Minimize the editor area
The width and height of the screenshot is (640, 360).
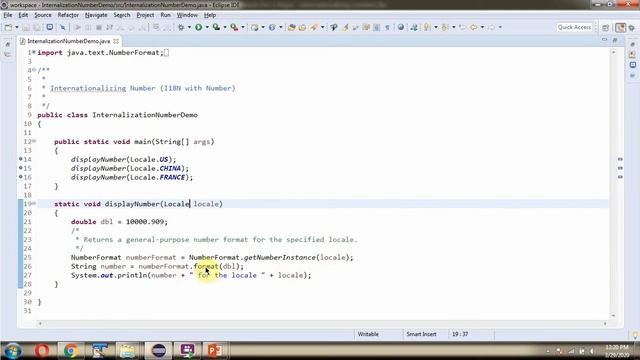click(x=604, y=40)
